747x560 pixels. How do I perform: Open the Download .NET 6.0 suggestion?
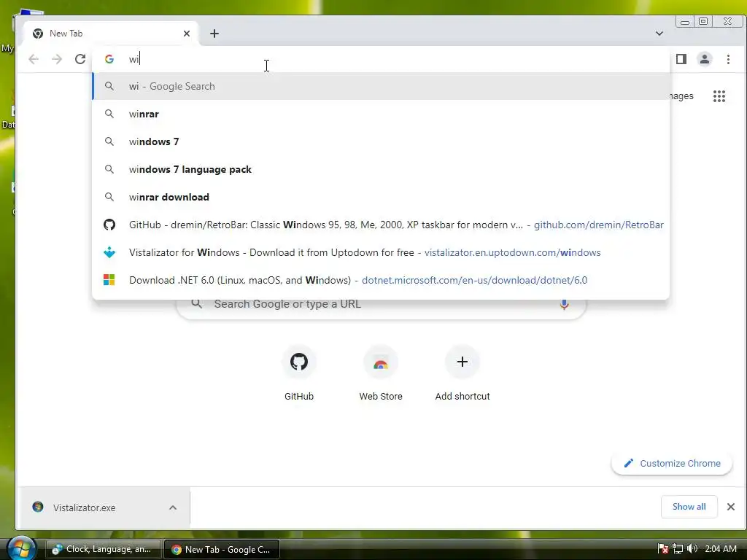pos(381,280)
